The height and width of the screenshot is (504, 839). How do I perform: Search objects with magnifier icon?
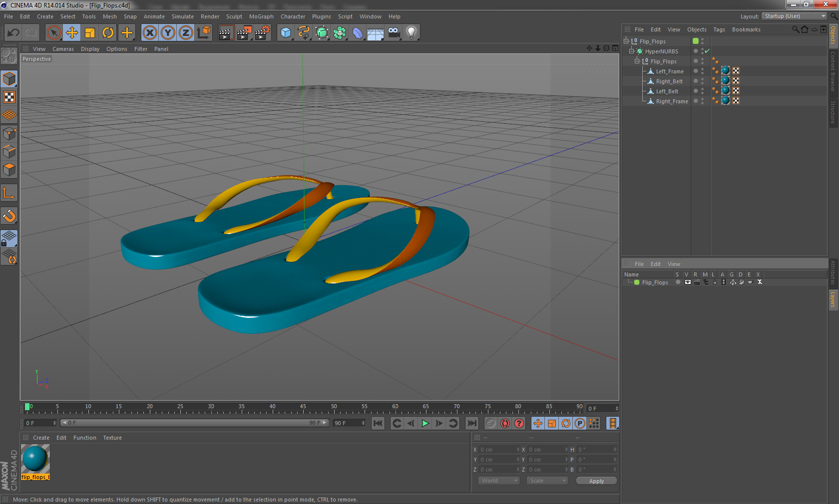pyautogui.click(x=796, y=29)
